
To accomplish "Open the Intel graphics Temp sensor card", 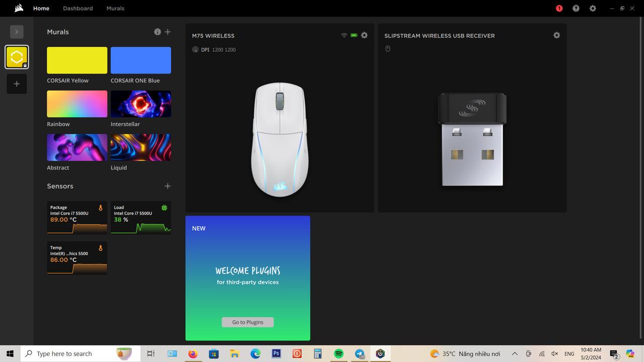I will click(x=77, y=258).
